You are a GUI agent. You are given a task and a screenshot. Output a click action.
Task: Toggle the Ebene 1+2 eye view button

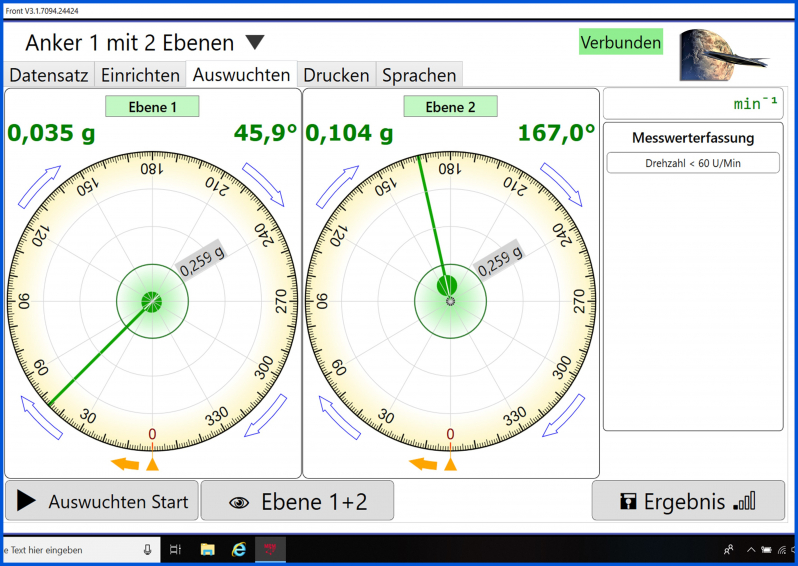(297, 501)
